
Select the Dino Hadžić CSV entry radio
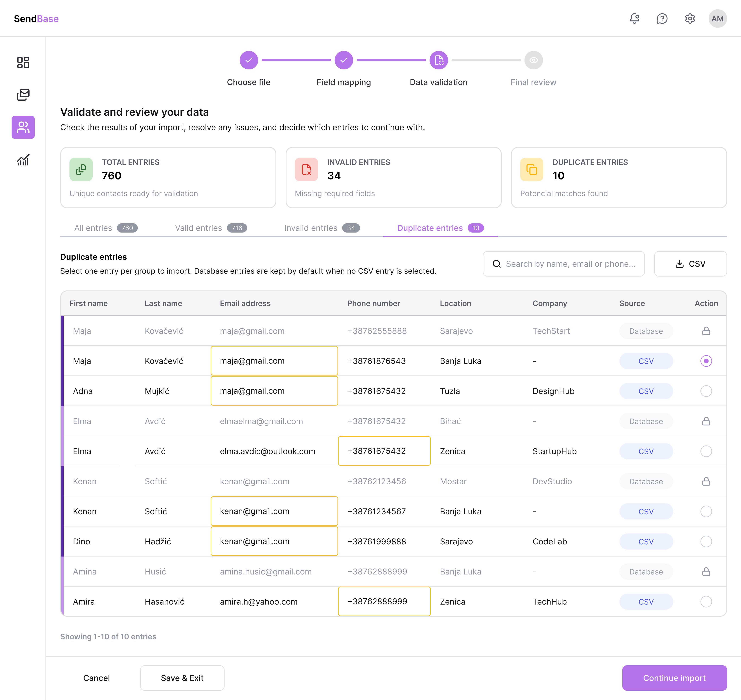coord(706,541)
